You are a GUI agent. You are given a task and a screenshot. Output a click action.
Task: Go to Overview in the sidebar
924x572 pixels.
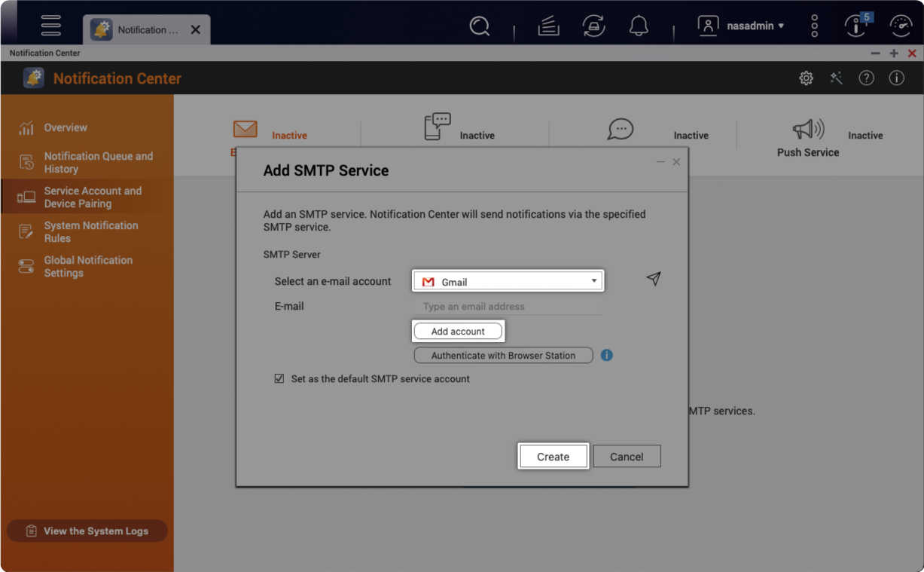point(87,128)
